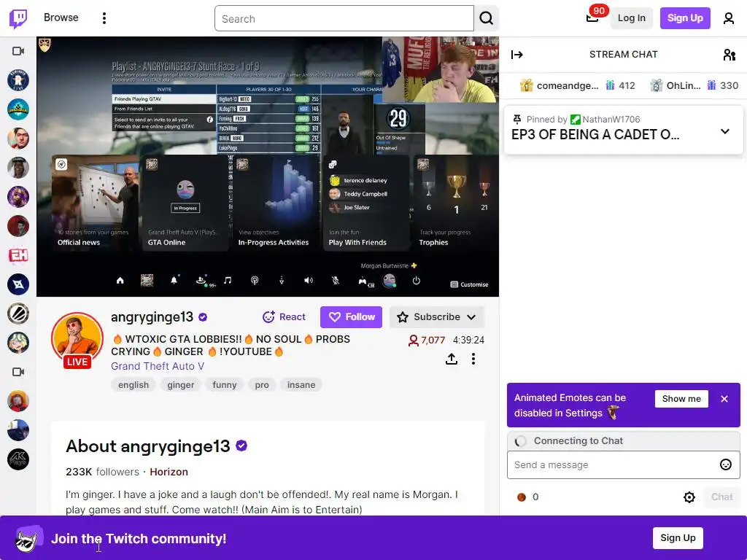Focus the Search input field
The height and width of the screenshot is (560, 747).
pyautogui.click(x=344, y=18)
